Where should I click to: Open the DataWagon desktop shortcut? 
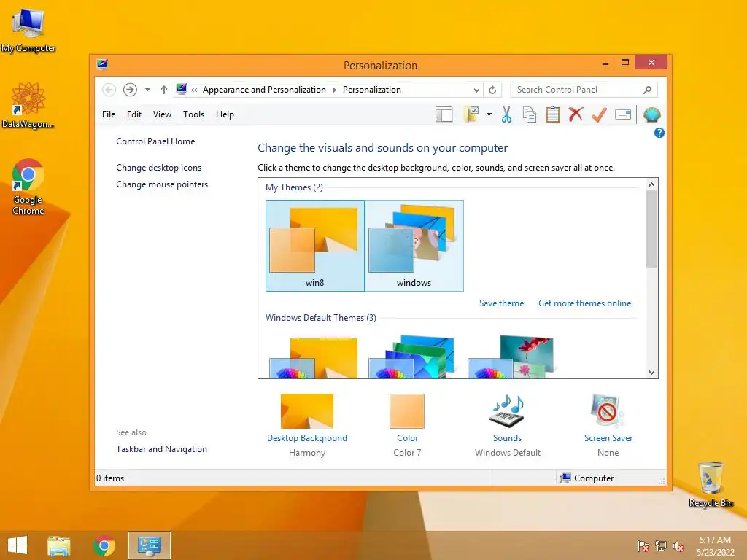tap(28, 105)
